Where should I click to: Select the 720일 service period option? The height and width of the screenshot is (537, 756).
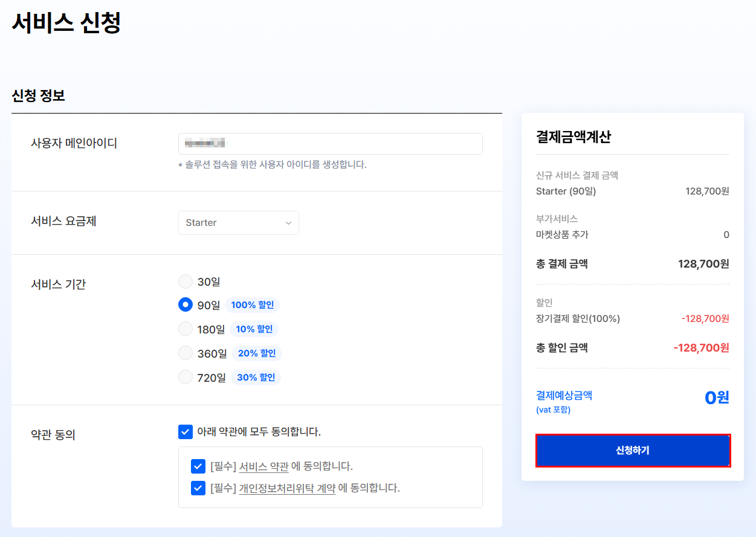click(186, 378)
